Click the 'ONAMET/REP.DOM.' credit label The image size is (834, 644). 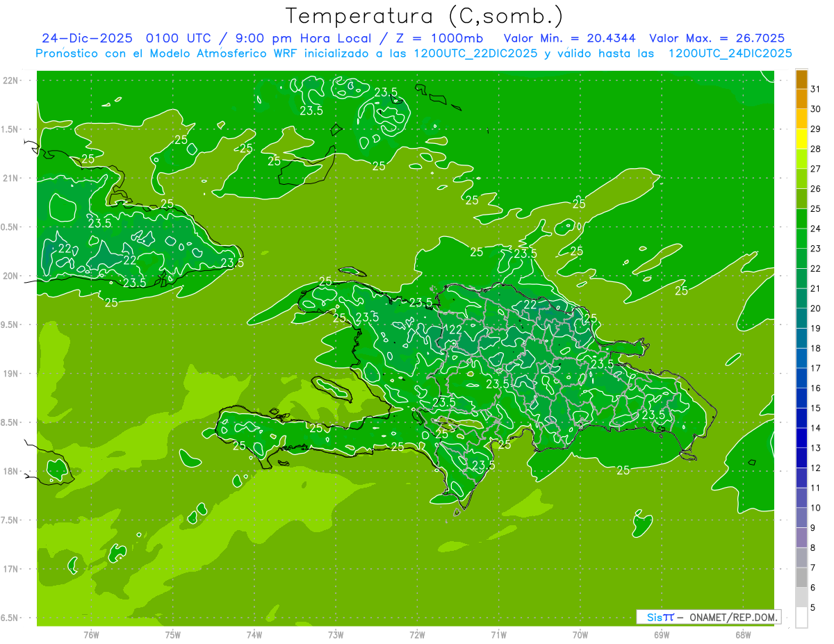733,617
